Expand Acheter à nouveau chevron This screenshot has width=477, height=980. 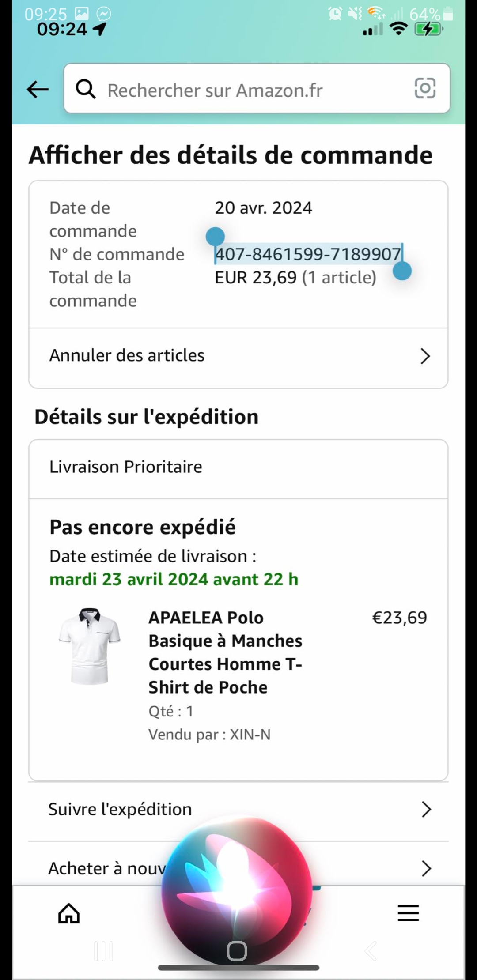(x=426, y=868)
